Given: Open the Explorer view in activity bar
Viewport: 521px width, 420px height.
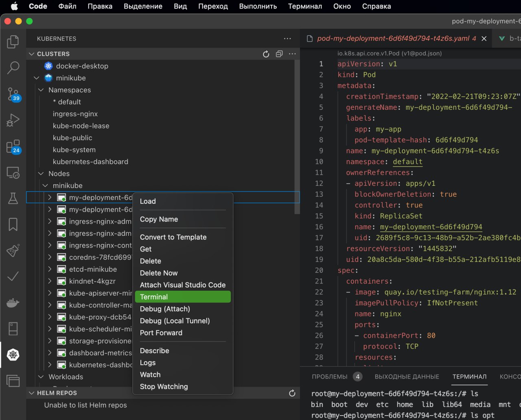Looking at the screenshot, I should tap(13, 41).
